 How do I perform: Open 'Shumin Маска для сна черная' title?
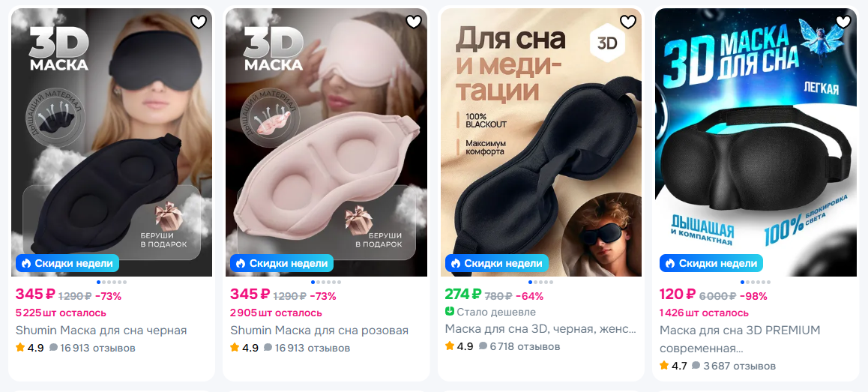[101, 331]
